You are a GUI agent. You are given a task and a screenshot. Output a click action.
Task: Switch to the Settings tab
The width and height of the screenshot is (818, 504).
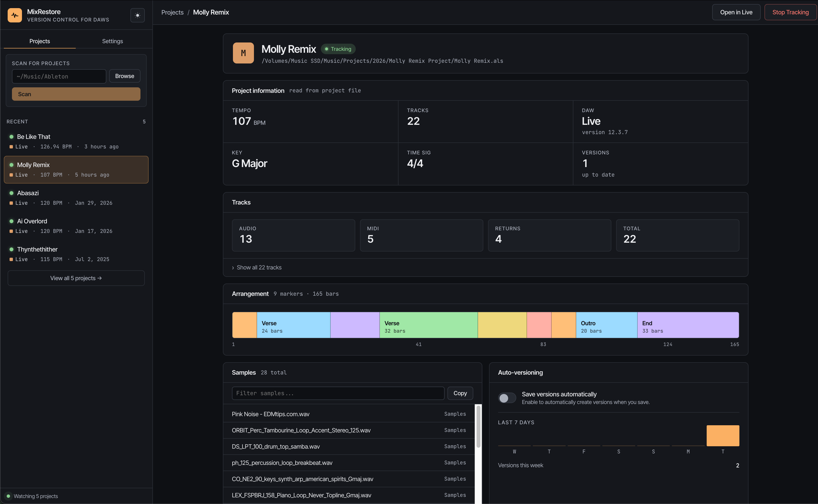click(112, 41)
